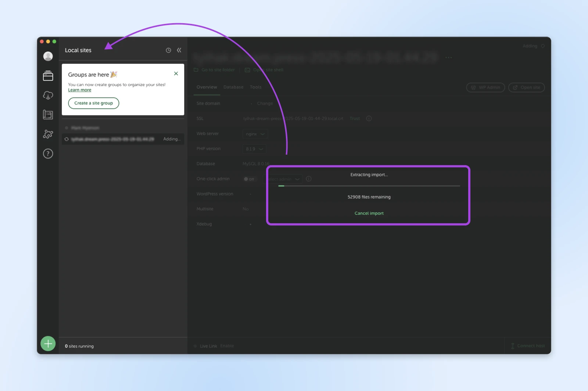Open the Add-ons puzzle icon
588x391 pixels.
tap(48, 134)
